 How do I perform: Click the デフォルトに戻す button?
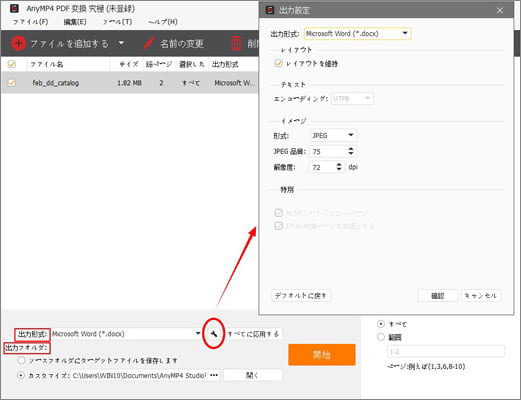(301, 295)
